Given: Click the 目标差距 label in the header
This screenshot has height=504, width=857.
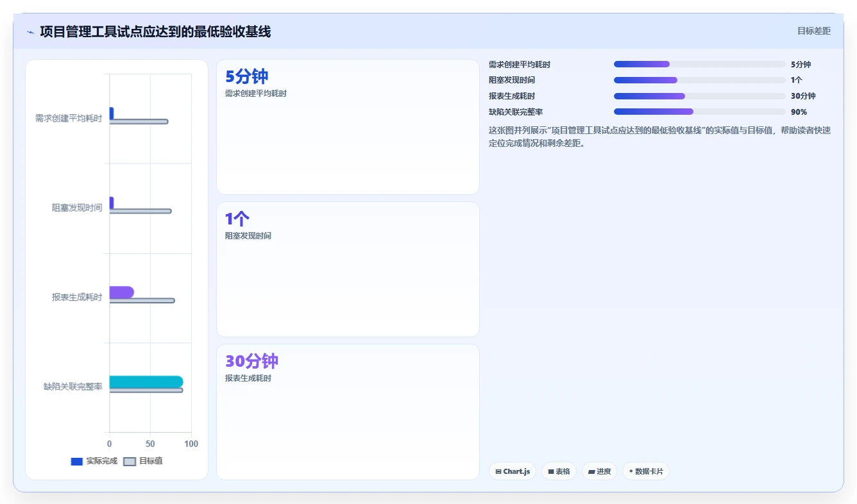Looking at the screenshot, I should point(813,31).
